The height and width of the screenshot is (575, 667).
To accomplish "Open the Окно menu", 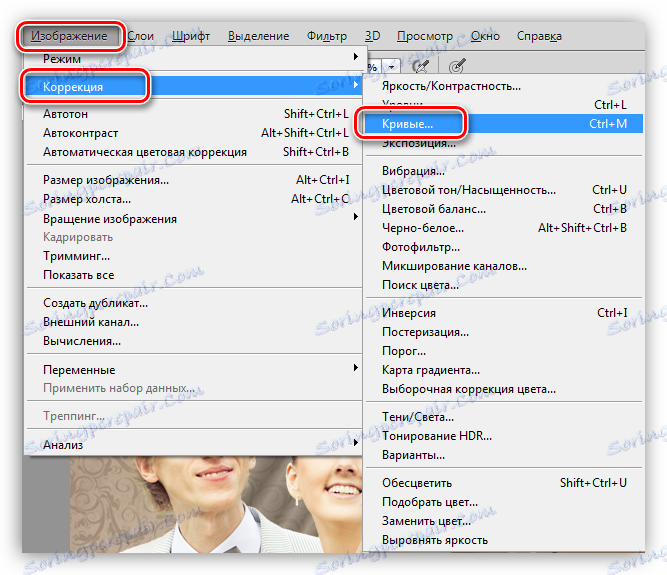I will 485,36.
